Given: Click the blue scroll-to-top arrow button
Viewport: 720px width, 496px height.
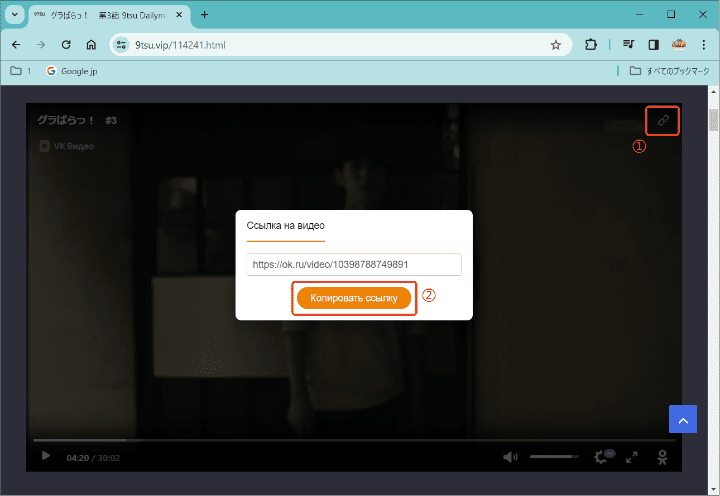Looking at the screenshot, I should coord(683,419).
